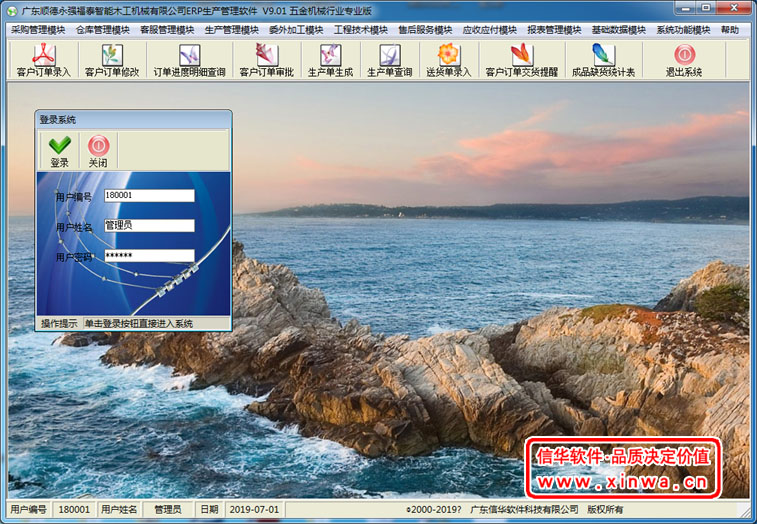Open 工程技术模块 menu

click(361, 30)
